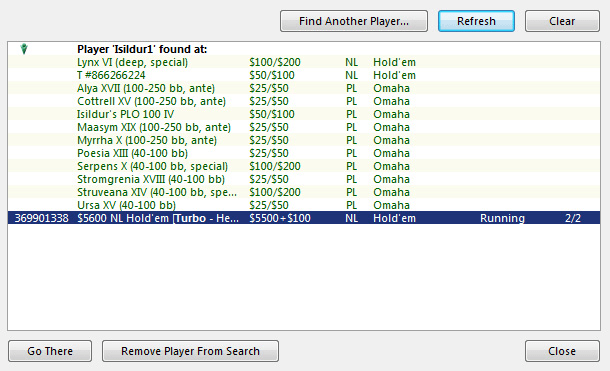Click the green player marker icon

(x=24, y=49)
